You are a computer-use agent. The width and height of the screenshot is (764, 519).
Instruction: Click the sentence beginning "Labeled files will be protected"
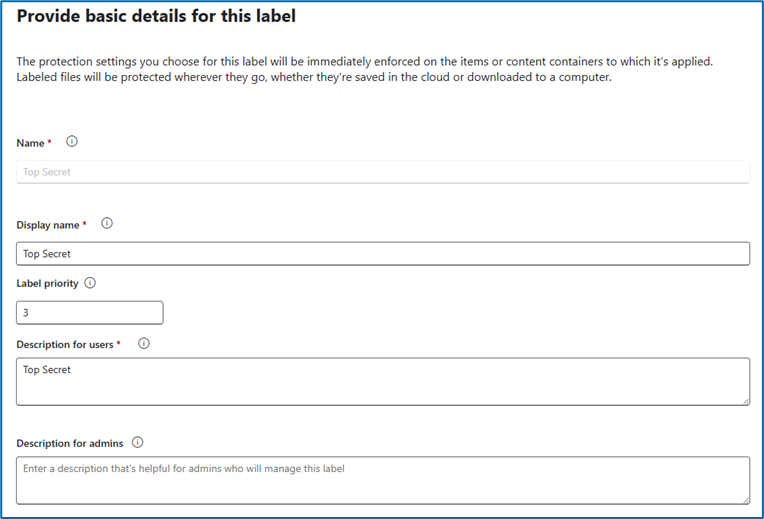point(314,78)
